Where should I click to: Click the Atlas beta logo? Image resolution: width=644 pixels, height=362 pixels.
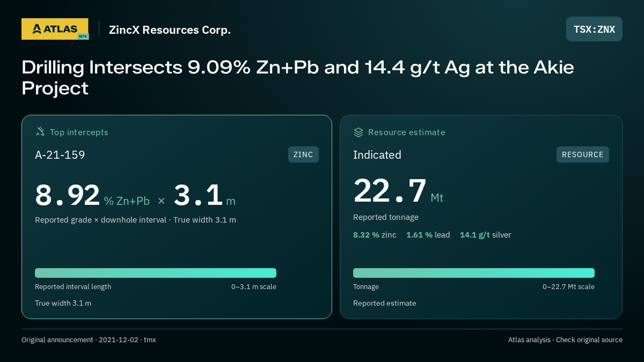pos(55,29)
